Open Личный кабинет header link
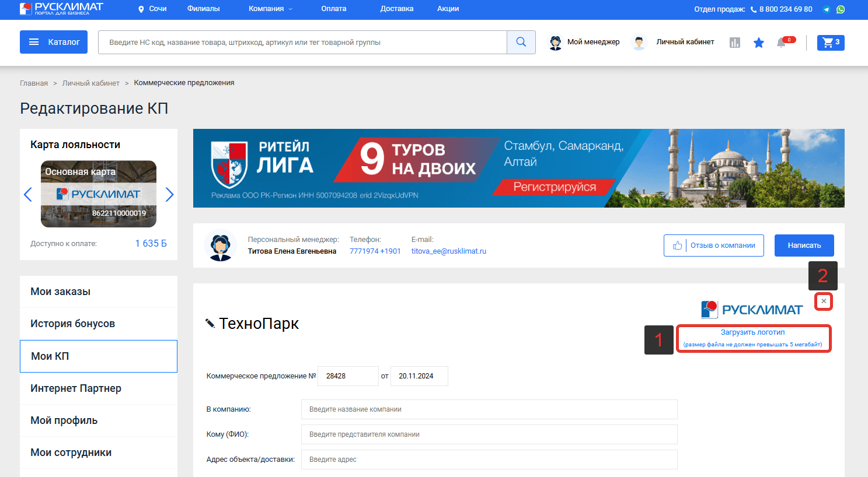The image size is (868, 477). click(685, 42)
